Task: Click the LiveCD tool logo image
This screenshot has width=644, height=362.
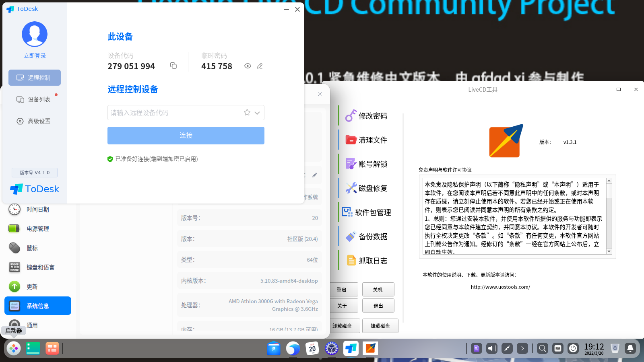Action: (x=506, y=141)
